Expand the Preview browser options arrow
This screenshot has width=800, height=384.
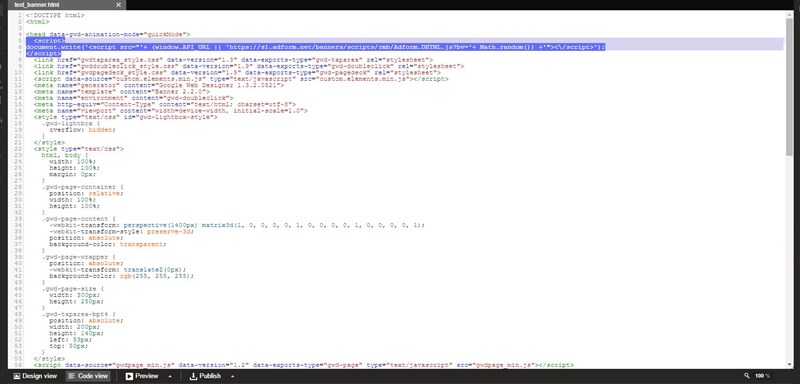(170, 376)
